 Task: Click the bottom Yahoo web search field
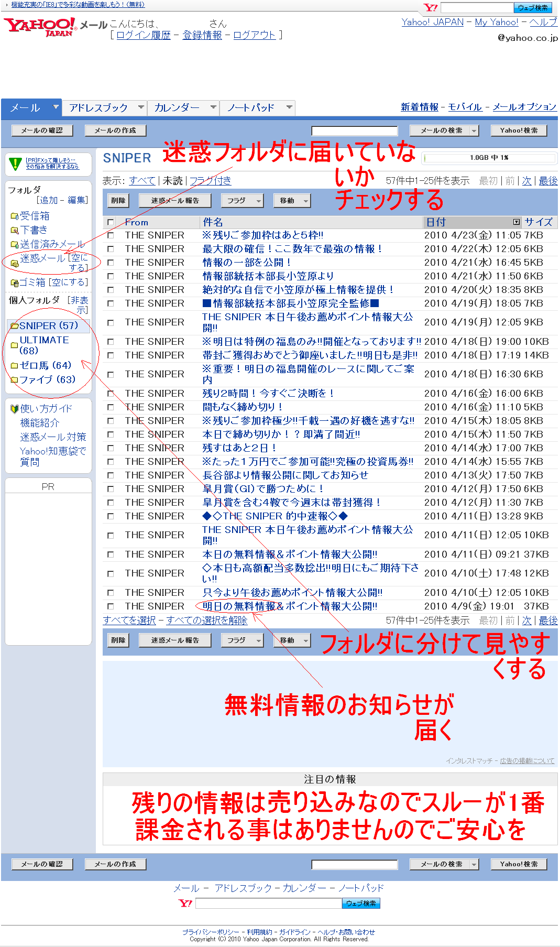tap(268, 903)
